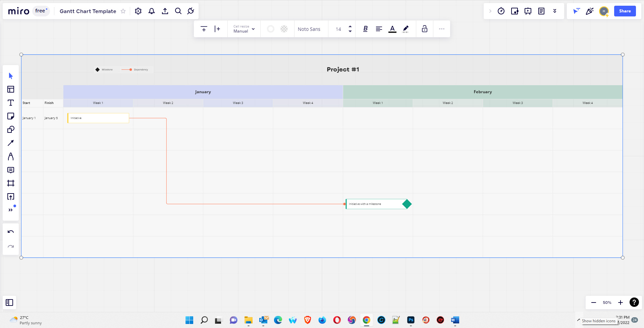Zoom in with the plus button
This screenshot has height=328, width=644.
tap(621, 303)
